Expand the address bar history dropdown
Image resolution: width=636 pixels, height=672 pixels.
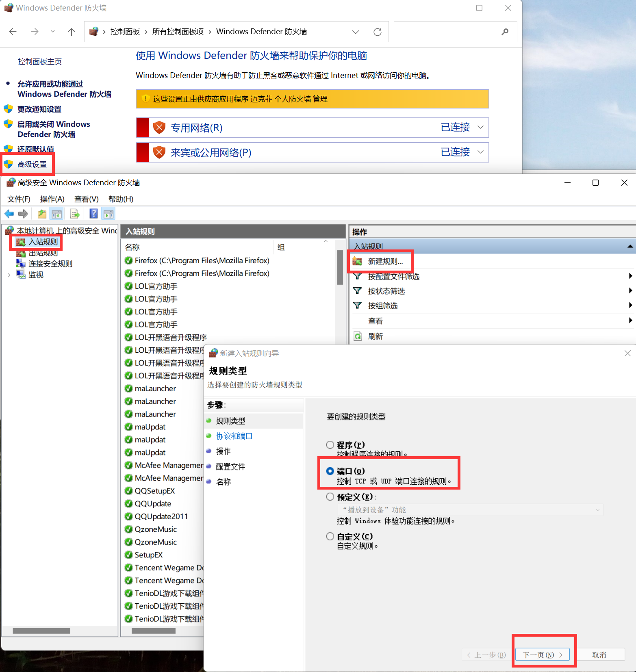pos(356,32)
